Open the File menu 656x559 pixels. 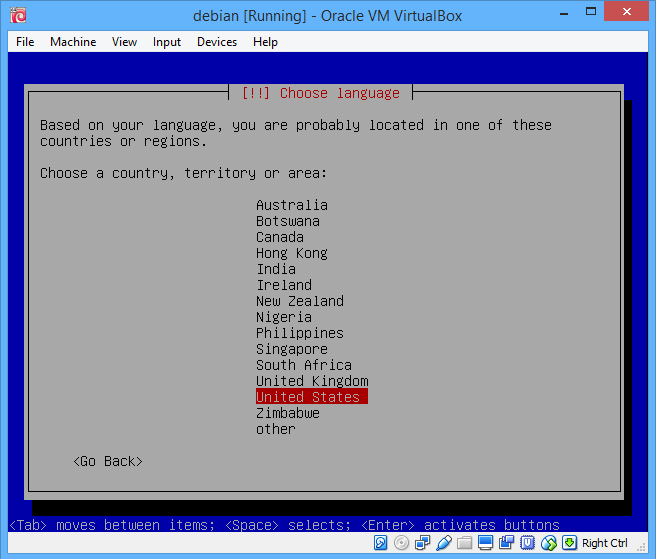click(x=25, y=42)
